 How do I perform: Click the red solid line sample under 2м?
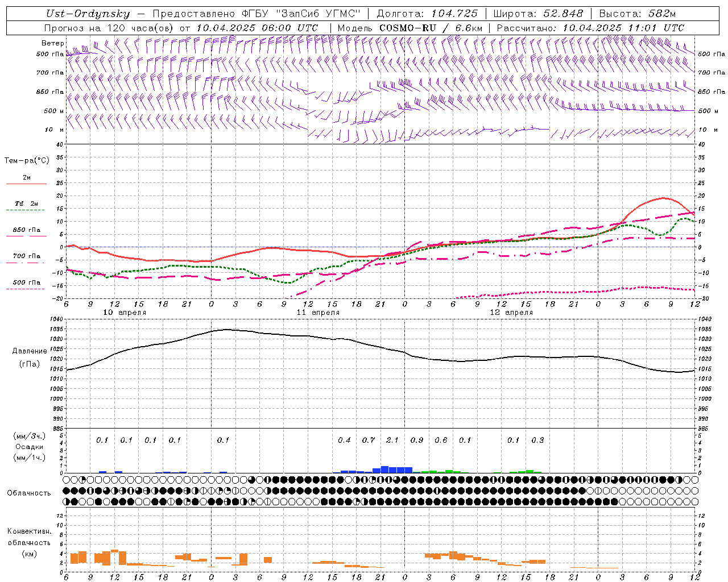coord(26,184)
